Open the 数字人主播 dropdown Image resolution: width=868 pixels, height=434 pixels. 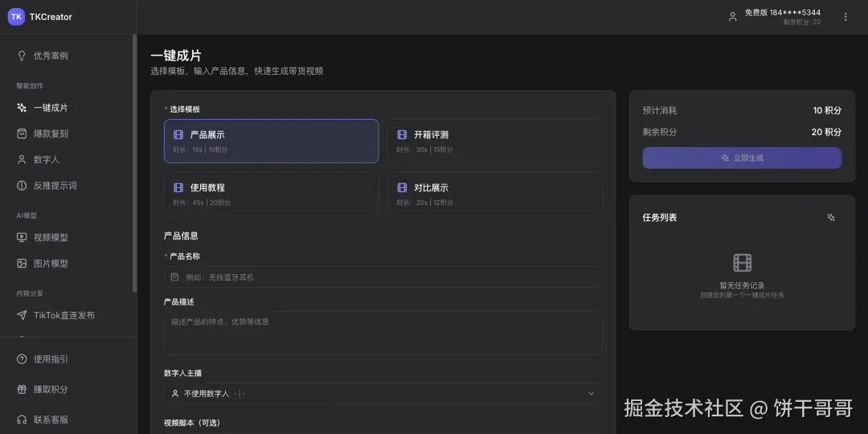click(x=383, y=394)
